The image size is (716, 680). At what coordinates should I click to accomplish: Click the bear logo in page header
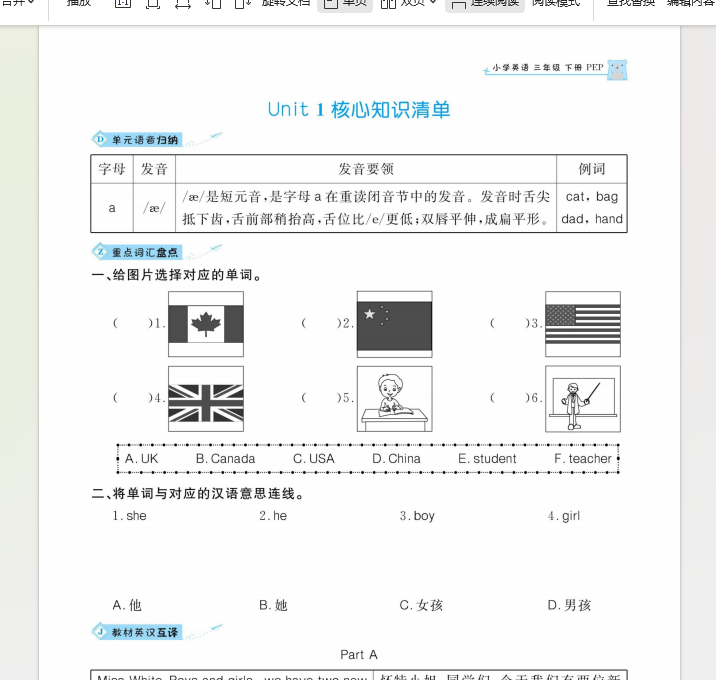click(617, 70)
